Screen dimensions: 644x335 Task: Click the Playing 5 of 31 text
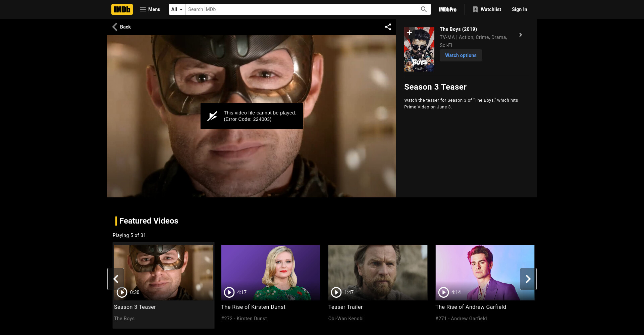tap(129, 235)
